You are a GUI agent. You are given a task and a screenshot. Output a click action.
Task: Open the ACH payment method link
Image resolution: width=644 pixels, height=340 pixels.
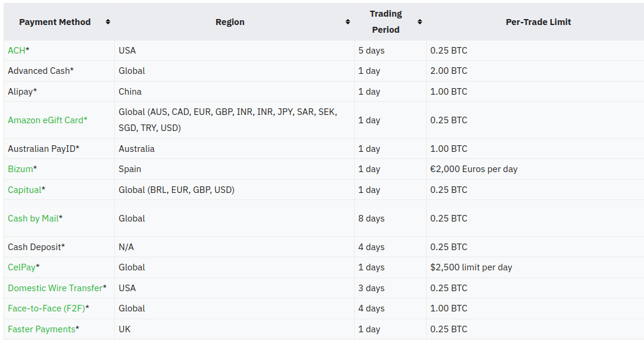point(17,51)
